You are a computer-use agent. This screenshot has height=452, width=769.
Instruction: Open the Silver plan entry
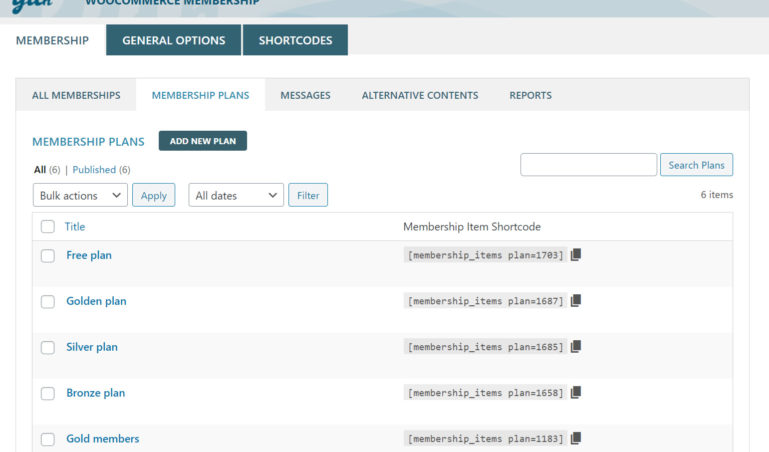92,347
